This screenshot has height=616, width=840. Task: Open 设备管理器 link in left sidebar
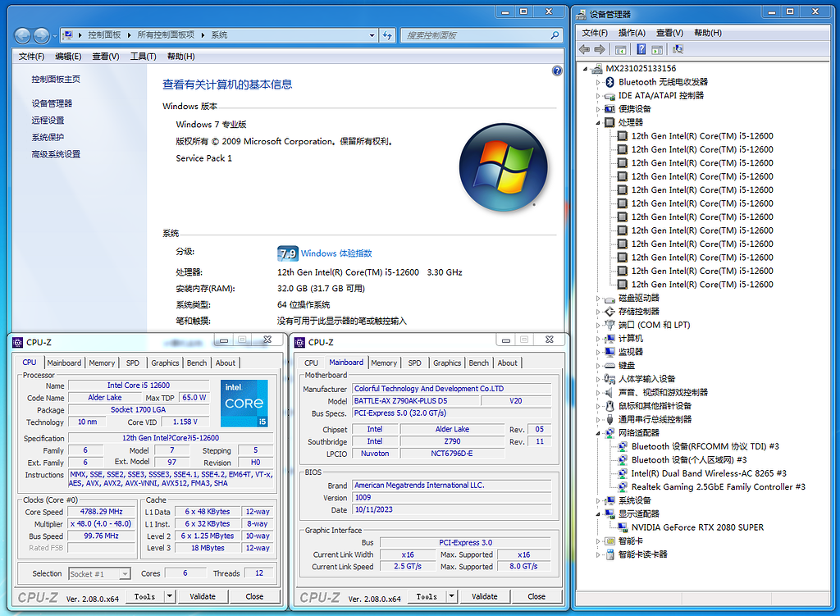click(x=52, y=103)
